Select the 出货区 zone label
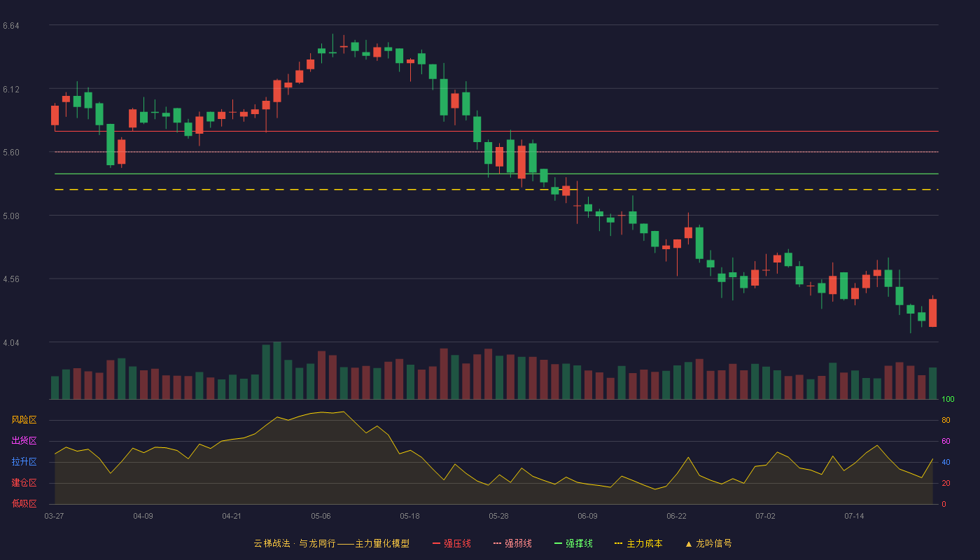 coord(24,441)
